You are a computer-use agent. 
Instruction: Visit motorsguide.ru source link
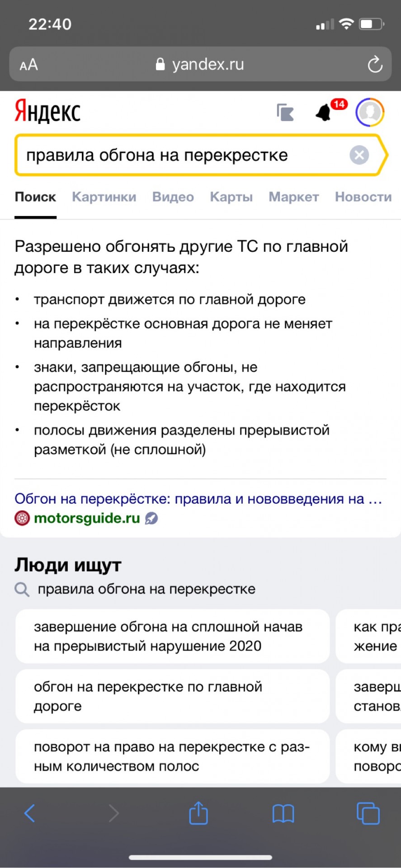point(87,518)
